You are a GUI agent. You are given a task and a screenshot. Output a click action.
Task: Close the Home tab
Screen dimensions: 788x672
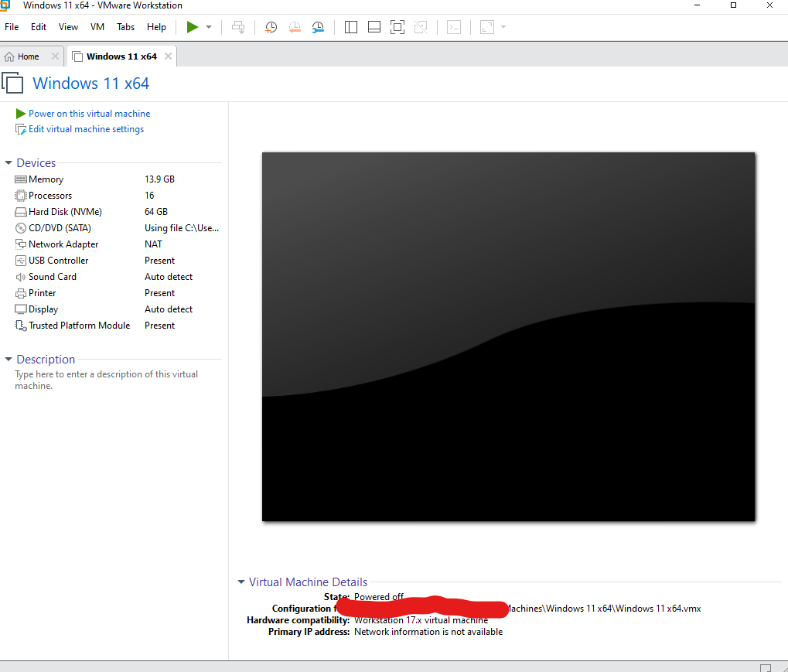(x=55, y=56)
